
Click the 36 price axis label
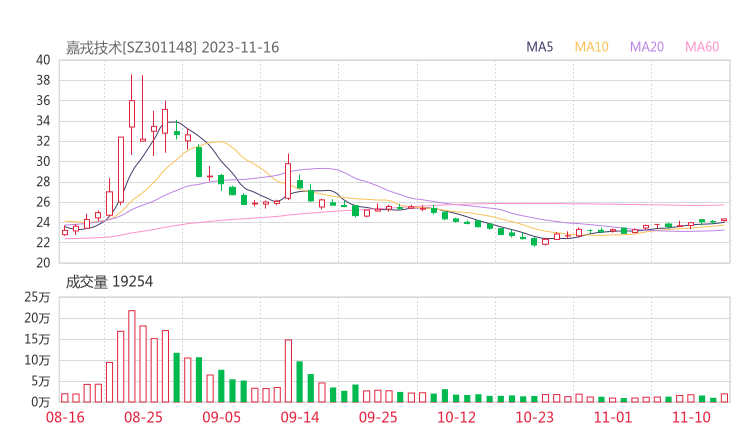(x=43, y=101)
